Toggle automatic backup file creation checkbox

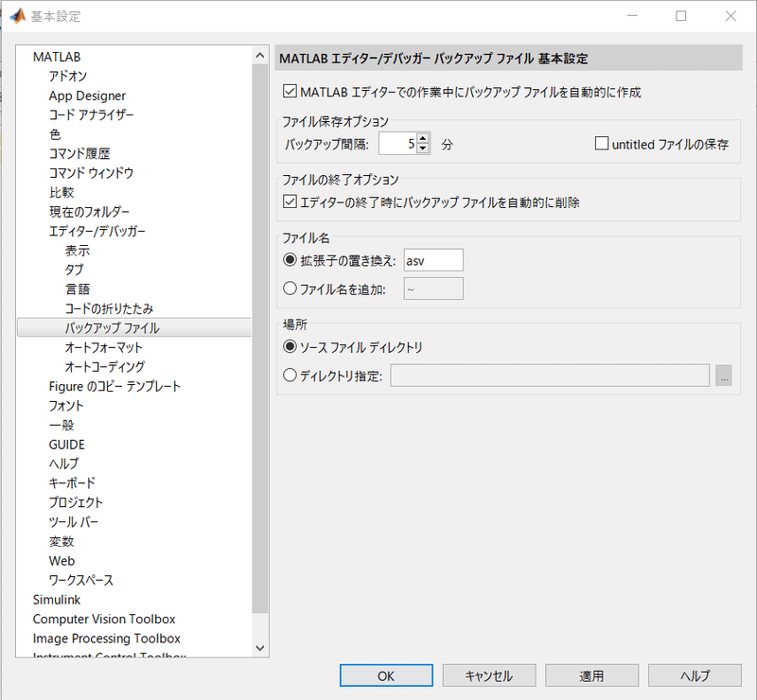(290, 91)
